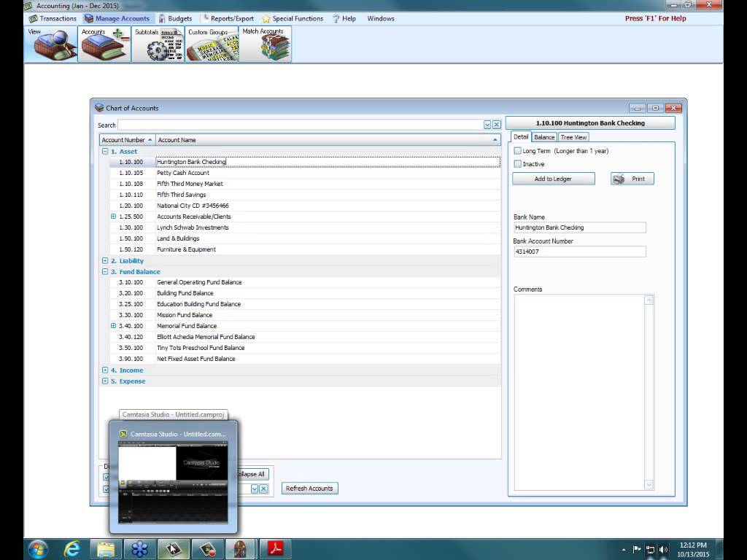Click the Refresh Accounts button
This screenshot has width=747, height=560.
pos(309,489)
